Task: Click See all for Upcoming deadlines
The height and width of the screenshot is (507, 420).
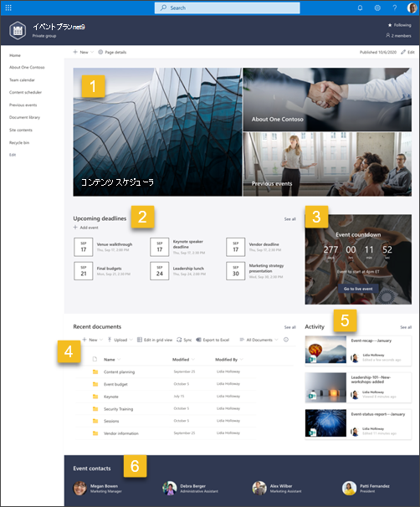Action: (290, 219)
